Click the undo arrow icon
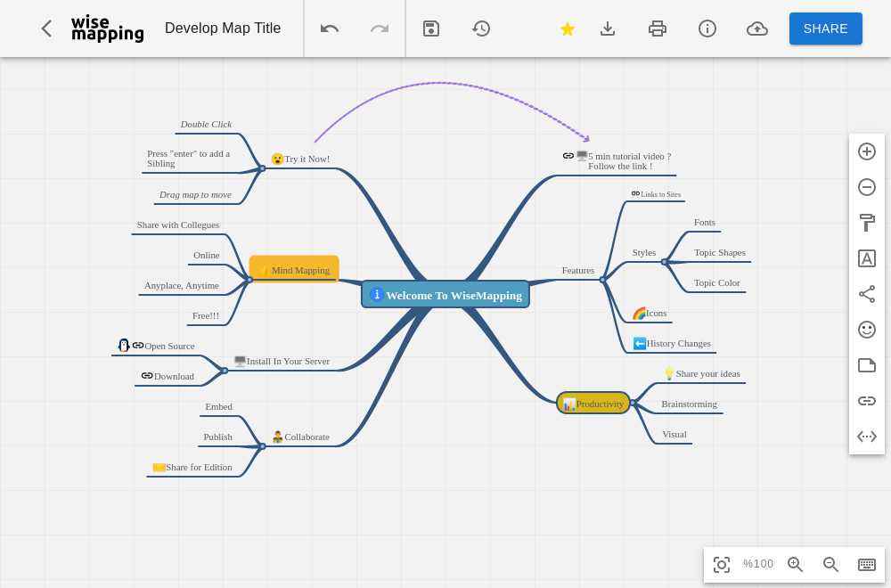This screenshot has height=588, width=891. click(x=330, y=29)
